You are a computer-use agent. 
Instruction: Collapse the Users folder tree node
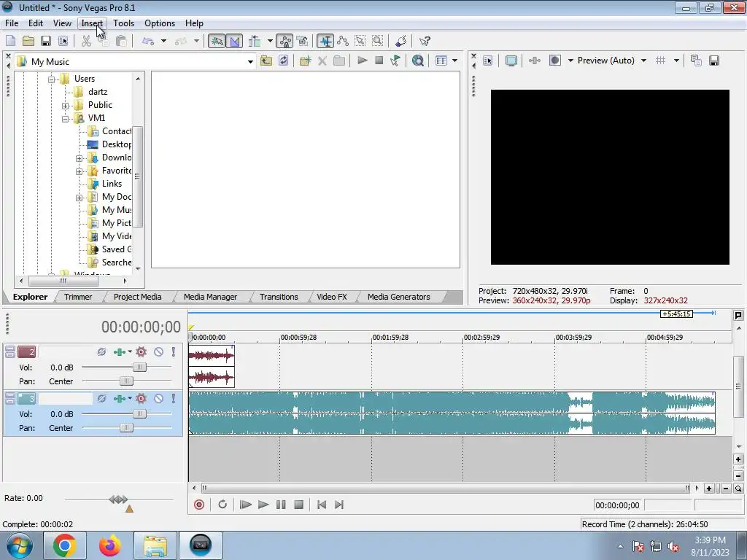(52, 79)
